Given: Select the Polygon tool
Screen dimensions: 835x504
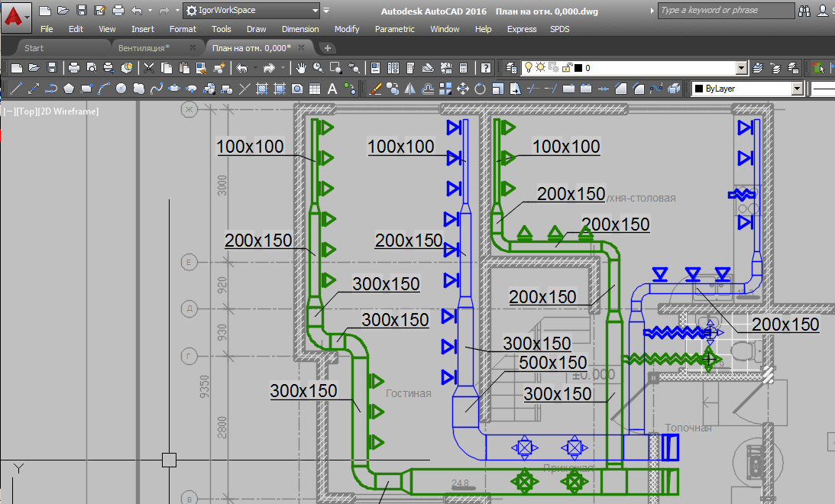Looking at the screenshot, I should [70, 89].
